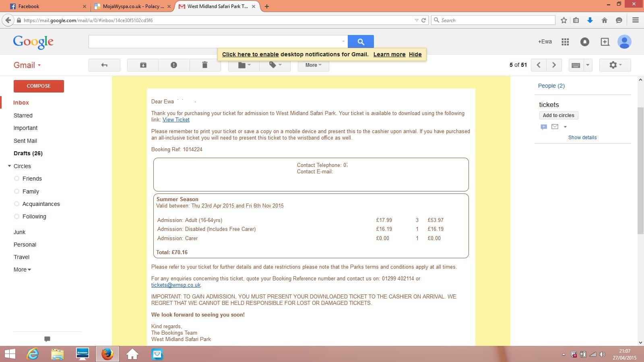Report spam using the exclamation icon

point(174,65)
